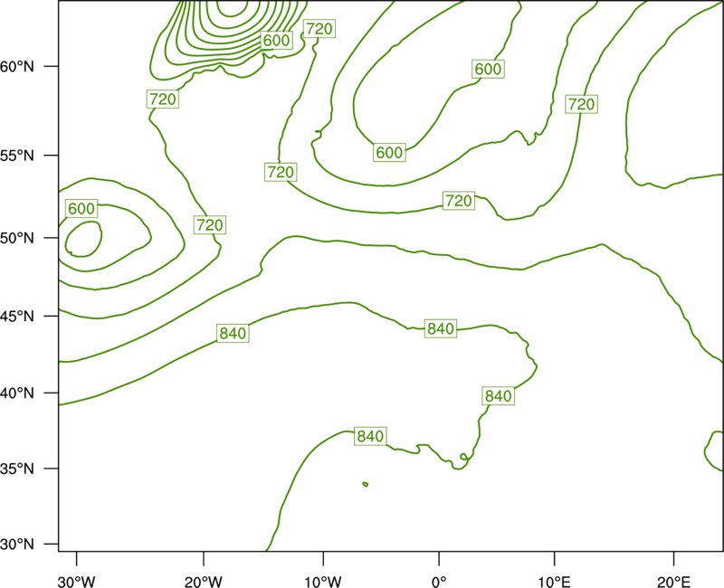Select the 0° longitude axis label
The width and height of the screenshot is (724, 588).
click(439, 582)
